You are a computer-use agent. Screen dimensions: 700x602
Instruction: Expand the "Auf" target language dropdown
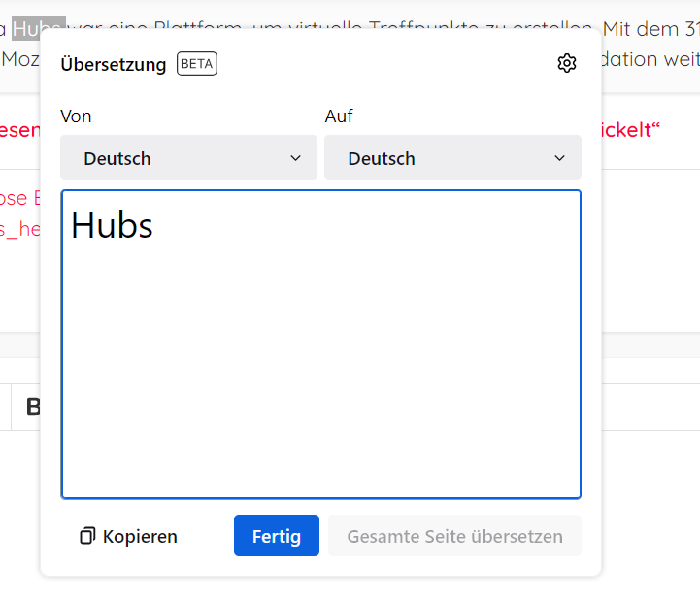(x=452, y=158)
